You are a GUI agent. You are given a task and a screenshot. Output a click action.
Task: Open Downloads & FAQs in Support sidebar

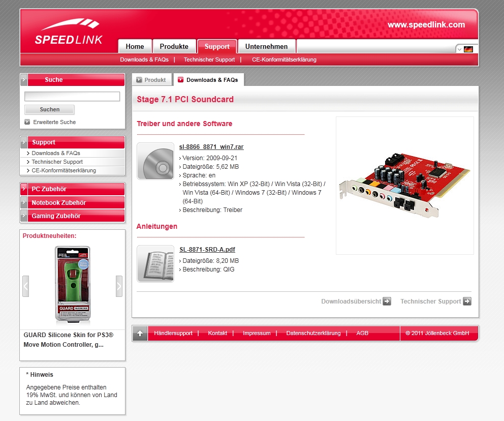click(x=56, y=154)
